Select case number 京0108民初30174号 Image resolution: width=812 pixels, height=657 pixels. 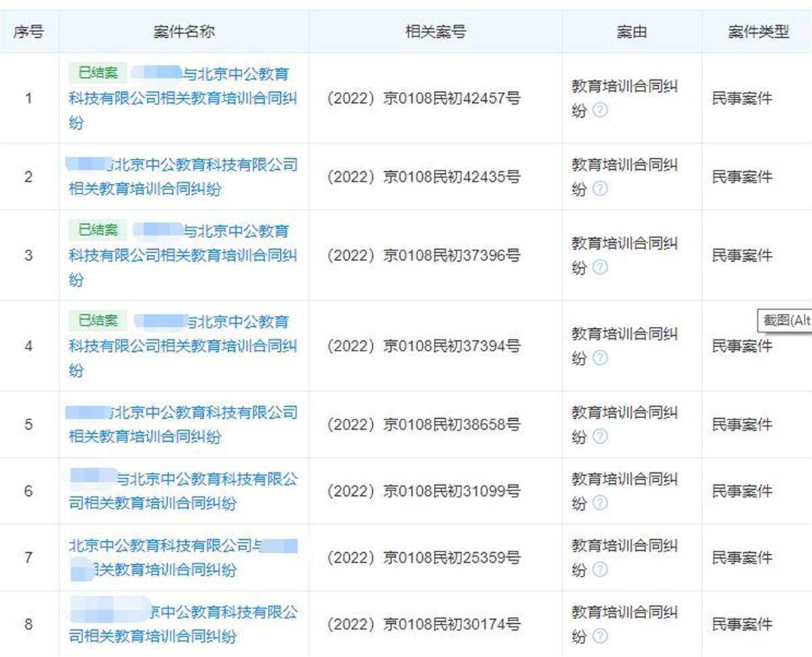[452, 625]
